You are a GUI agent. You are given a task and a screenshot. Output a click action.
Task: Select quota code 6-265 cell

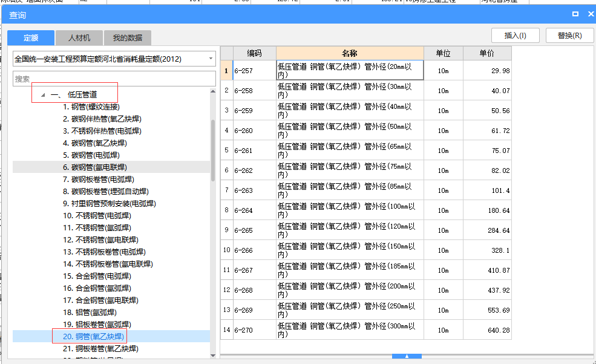pyautogui.click(x=254, y=230)
